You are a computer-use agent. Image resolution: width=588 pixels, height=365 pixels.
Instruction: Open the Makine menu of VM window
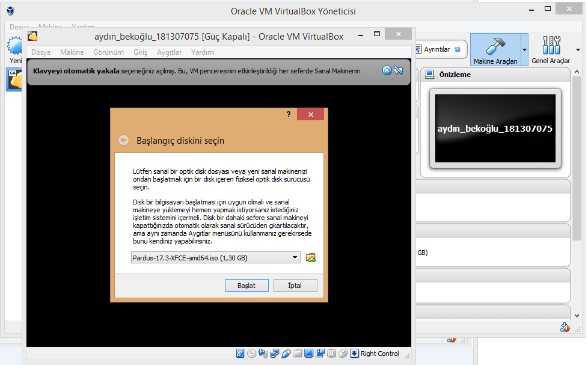pyautogui.click(x=72, y=52)
